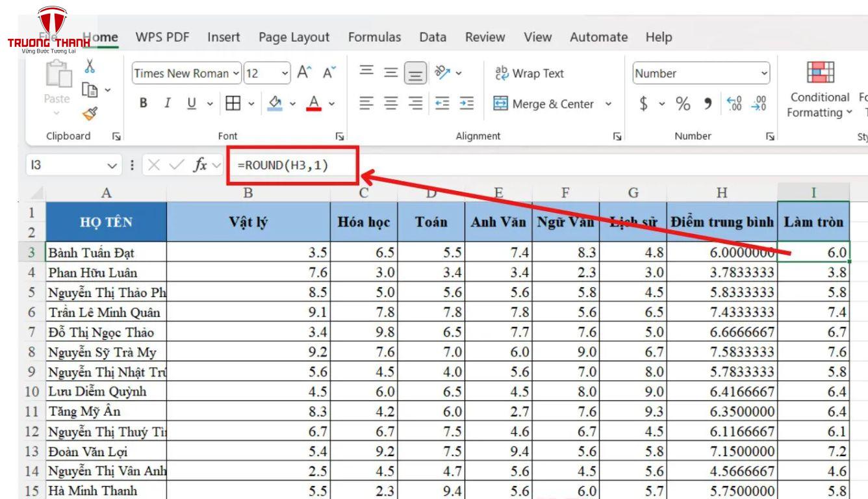Viewport: 868px width, 499px height.
Task: Align text to bottom
Action: (x=415, y=73)
